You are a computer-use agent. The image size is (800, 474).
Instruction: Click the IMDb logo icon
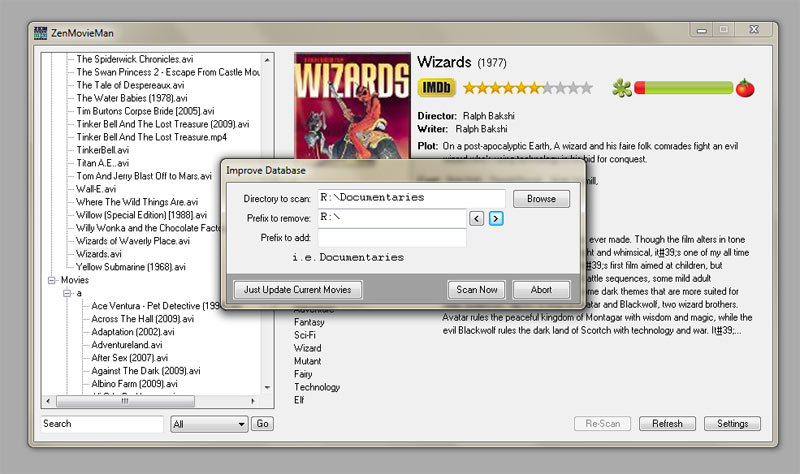click(436, 88)
